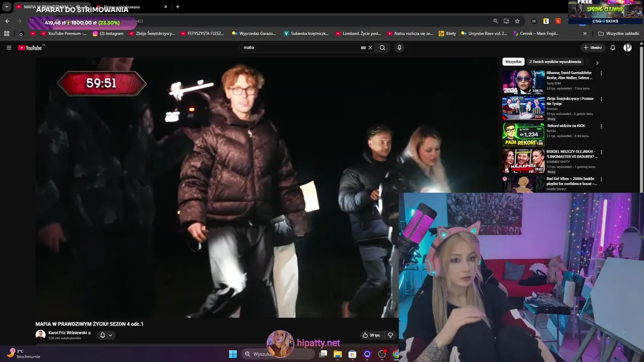Open 'FETYSYSTA FLESZ...' bookmark
Viewport: 644px width, 362px height.
pos(202,34)
